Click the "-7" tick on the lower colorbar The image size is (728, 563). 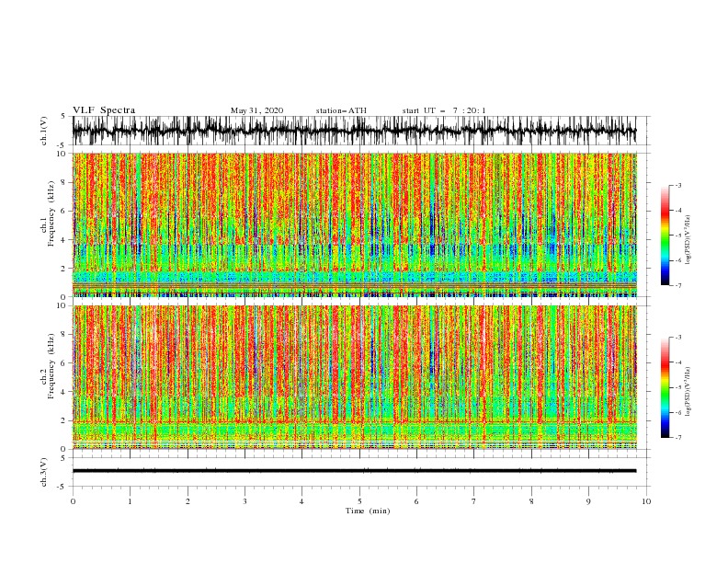coord(678,438)
